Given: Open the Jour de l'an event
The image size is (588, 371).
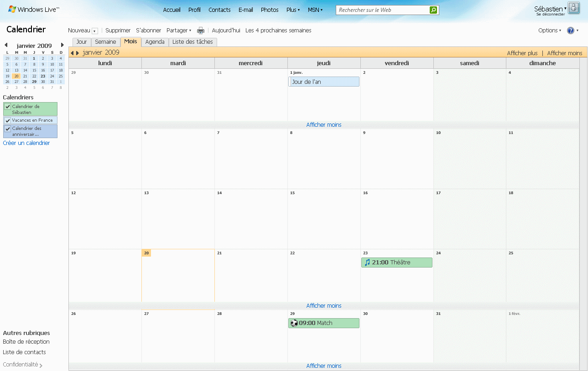Looking at the screenshot, I should pos(324,82).
